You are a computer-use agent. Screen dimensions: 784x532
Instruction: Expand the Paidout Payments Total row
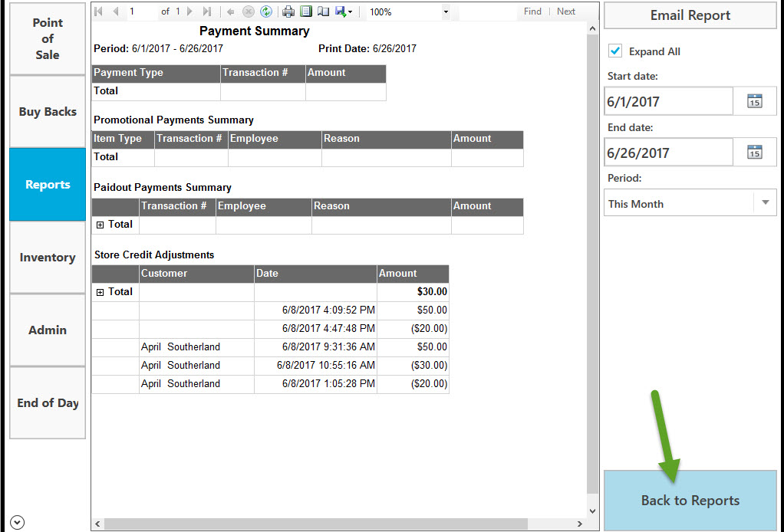[x=100, y=224]
